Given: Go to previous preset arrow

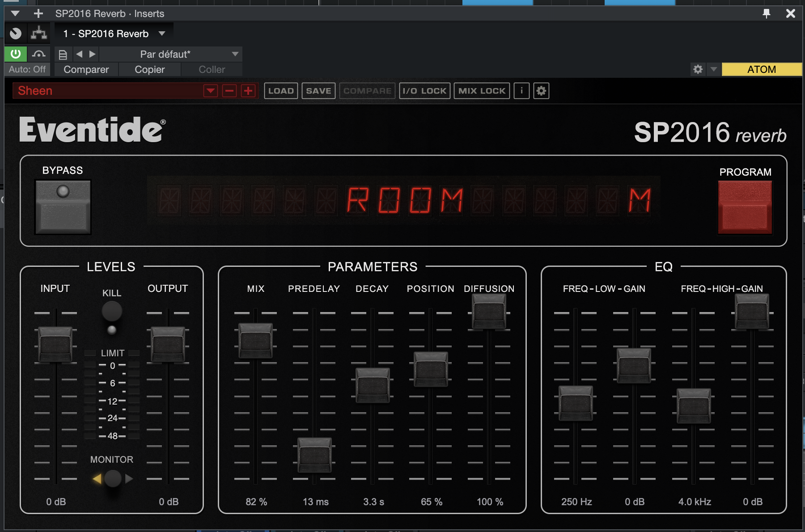Looking at the screenshot, I should pyautogui.click(x=79, y=54).
